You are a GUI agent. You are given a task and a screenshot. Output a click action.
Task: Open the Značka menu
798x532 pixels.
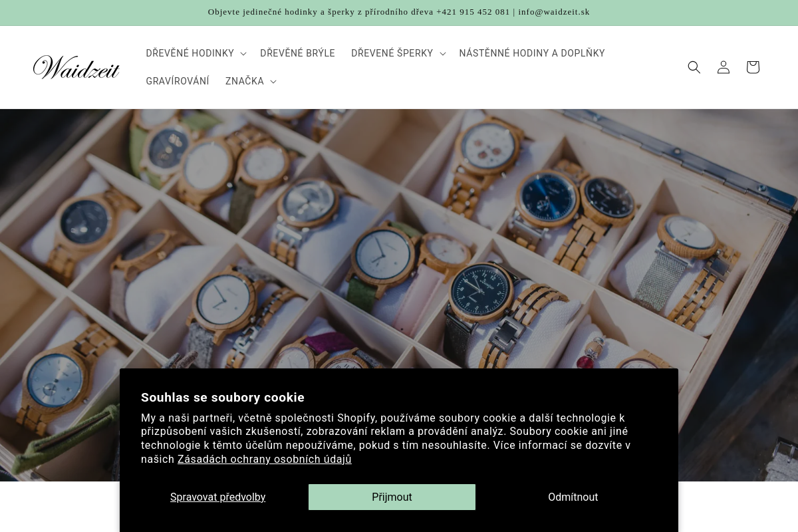point(245,81)
